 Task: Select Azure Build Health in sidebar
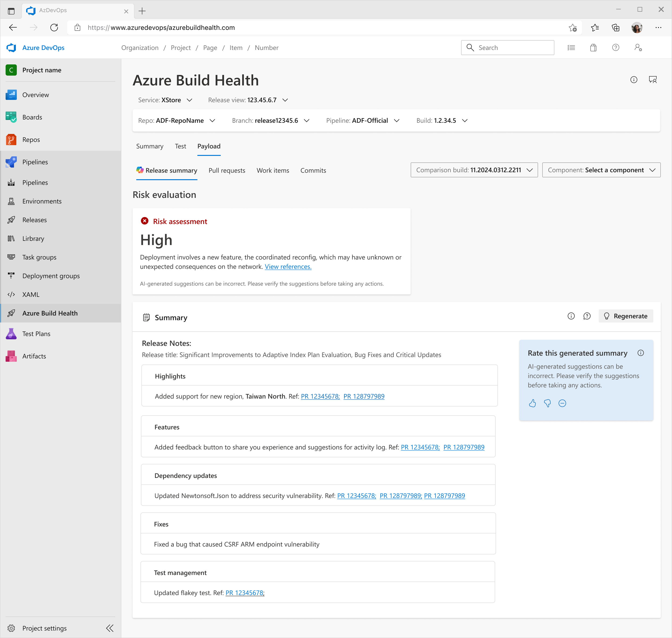pyautogui.click(x=61, y=314)
